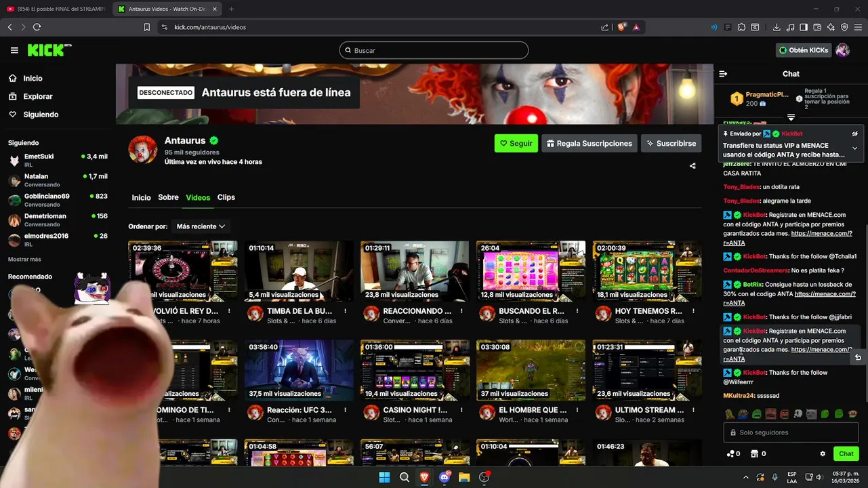This screenshot has height=488, width=868.
Task: Expand the leaderboard bar in chat
Action: point(791,118)
